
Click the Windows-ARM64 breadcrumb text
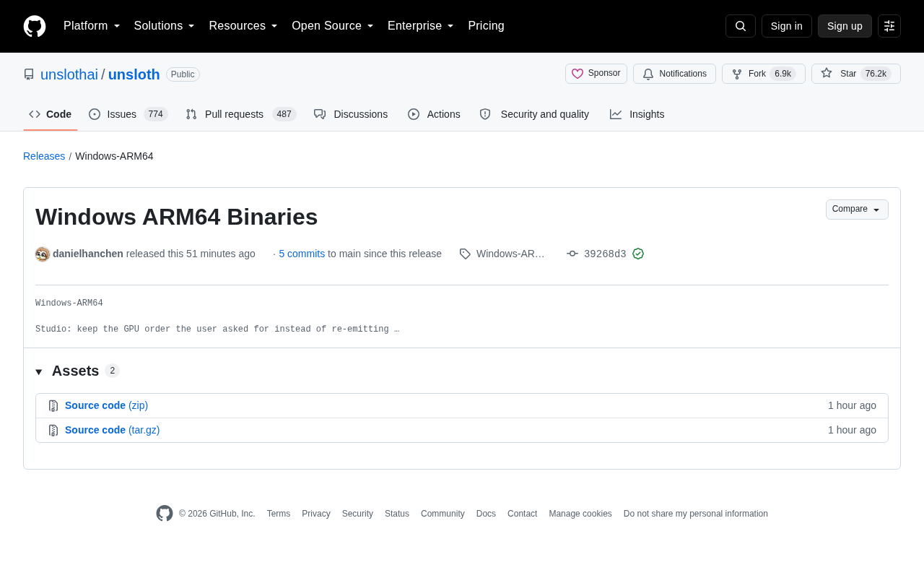(x=114, y=156)
